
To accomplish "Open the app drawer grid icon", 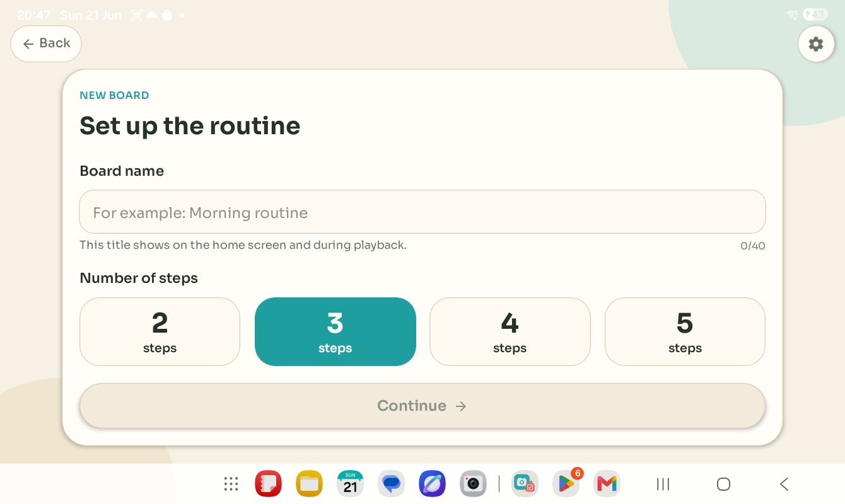I will pyautogui.click(x=231, y=484).
